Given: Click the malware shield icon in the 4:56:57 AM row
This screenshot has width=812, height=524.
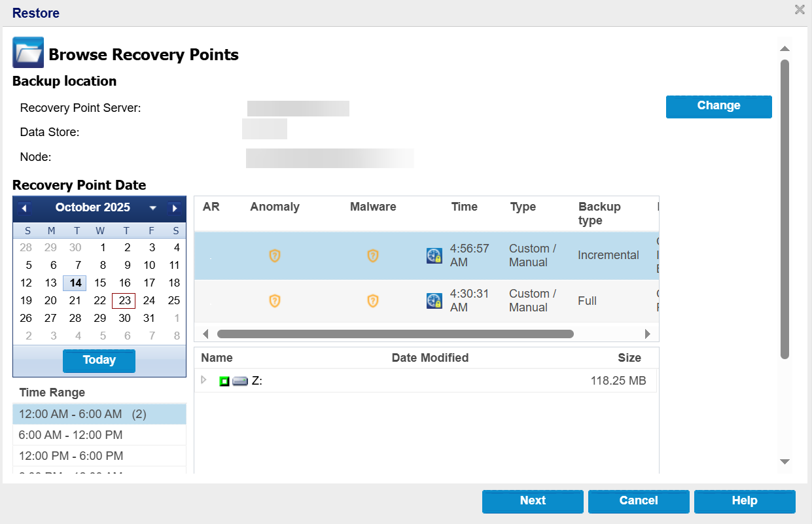Looking at the screenshot, I should [x=373, y=256].
